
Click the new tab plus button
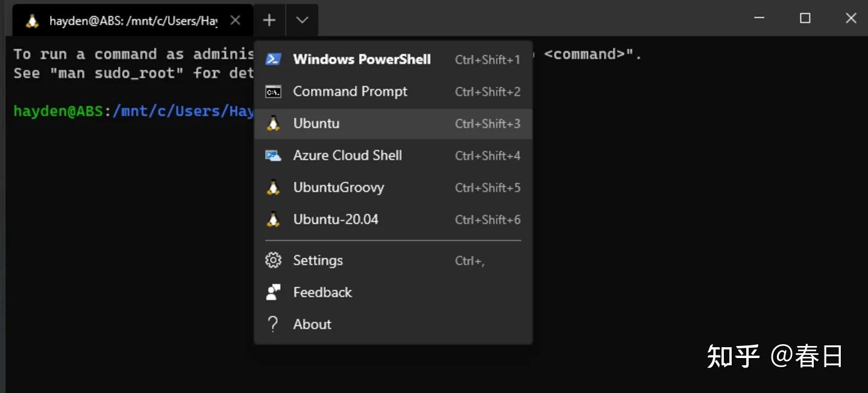(x=269, y=19)
